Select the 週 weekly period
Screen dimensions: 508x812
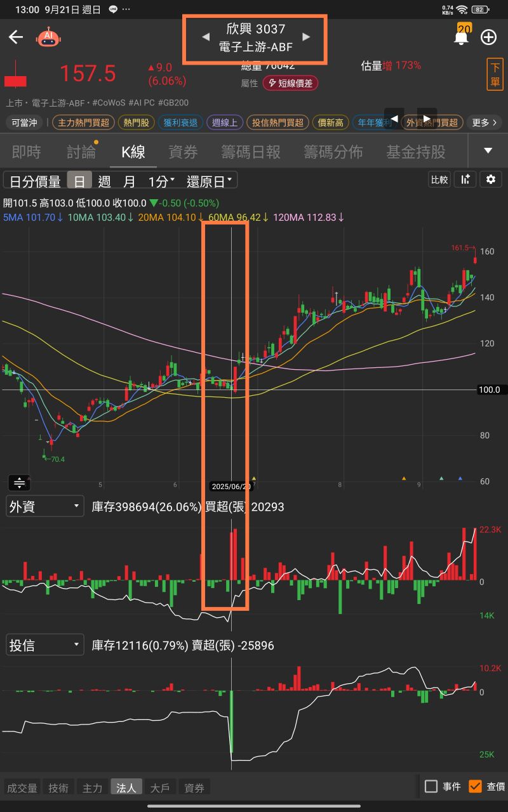[x=104, y=181]
